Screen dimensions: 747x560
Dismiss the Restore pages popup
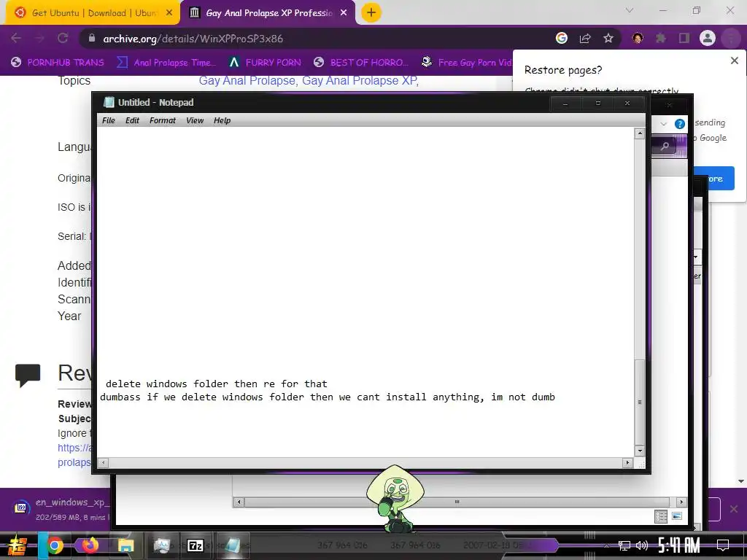pos(734,61)
